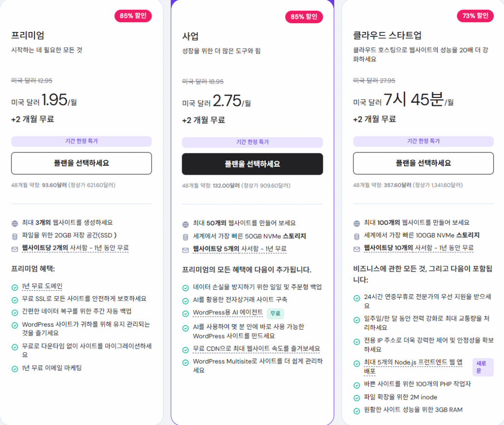Click the checkmark beside 1년 무료 도메인
Screen dimensions: 504x425
pos(14,287)
